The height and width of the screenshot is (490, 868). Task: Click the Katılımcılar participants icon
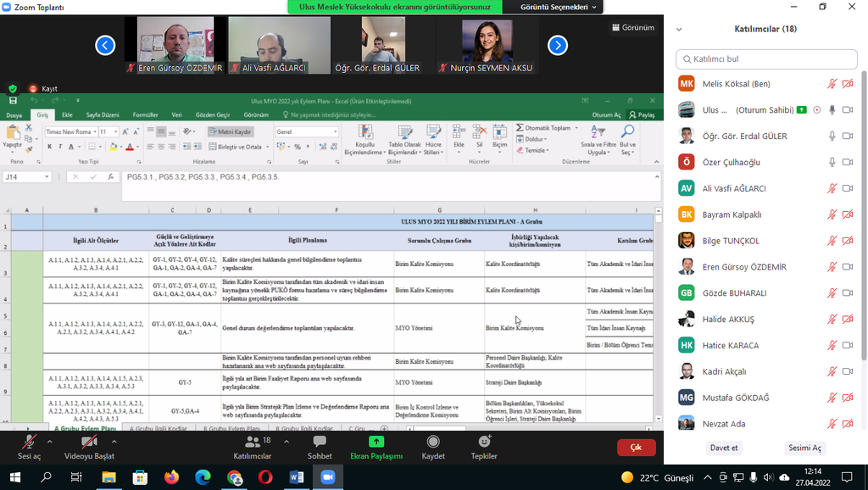pyautogui.click(x=253, y=443)
